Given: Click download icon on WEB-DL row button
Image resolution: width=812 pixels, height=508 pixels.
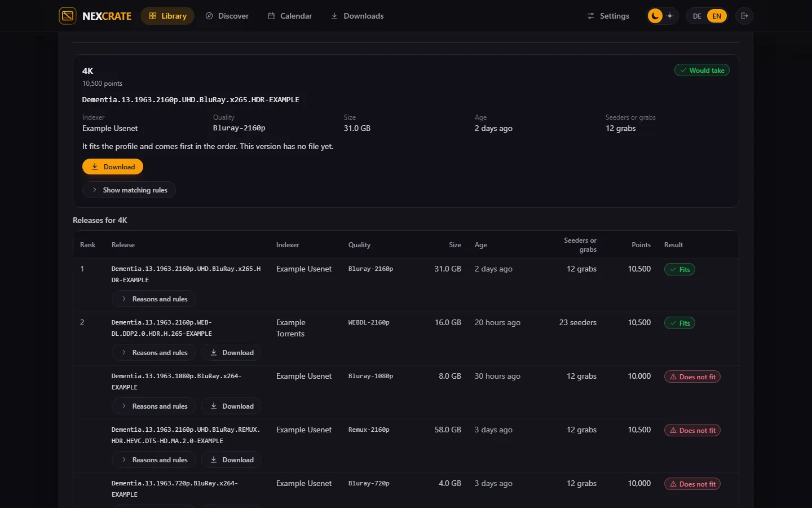Looking at the screenshot, I should pyautogui.click(x=214, y=353).
